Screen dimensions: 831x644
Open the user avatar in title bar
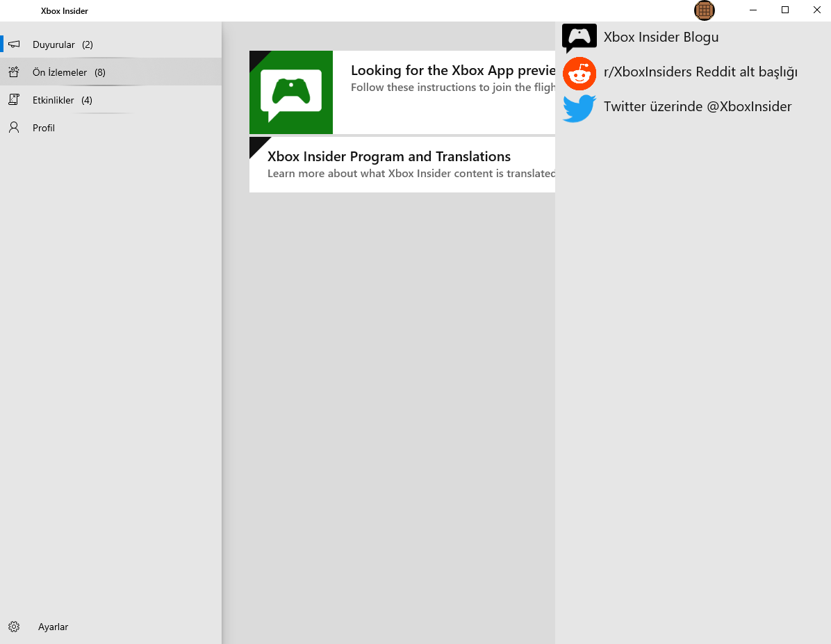coord(705,10)
